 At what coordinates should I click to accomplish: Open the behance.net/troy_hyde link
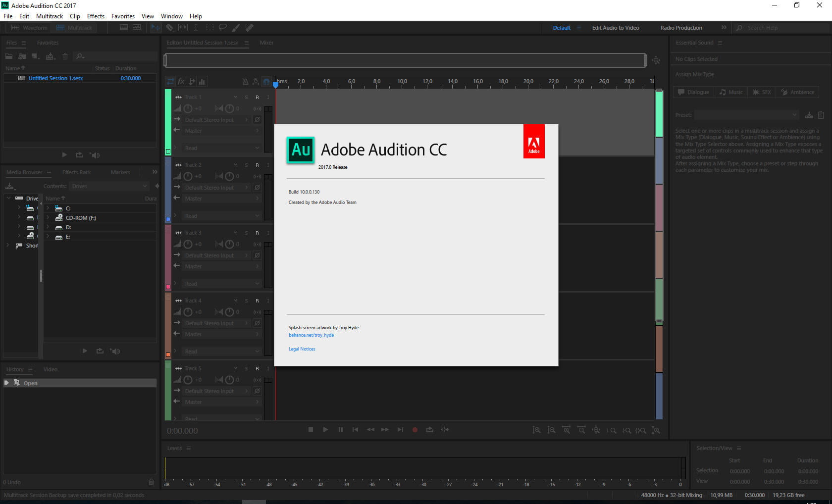[311, 335]
